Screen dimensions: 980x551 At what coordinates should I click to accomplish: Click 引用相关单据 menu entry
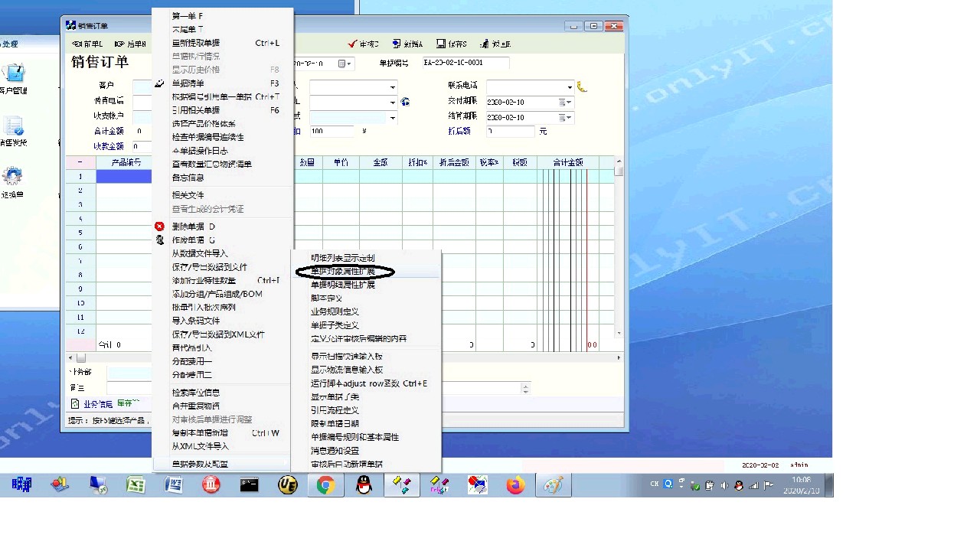coord(196,110)
